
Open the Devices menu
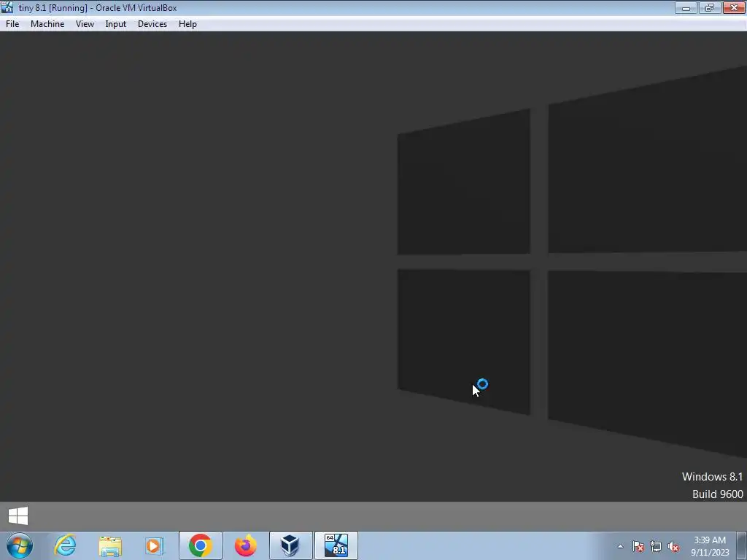[x=152, y=24]
